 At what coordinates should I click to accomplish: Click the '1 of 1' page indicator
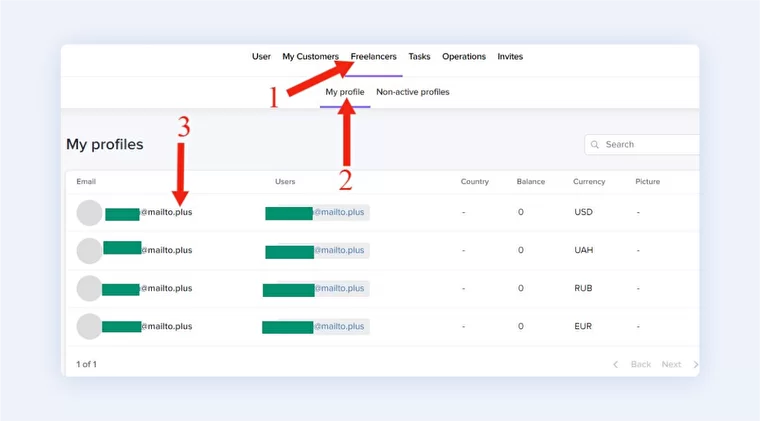(x=86, y=364)
